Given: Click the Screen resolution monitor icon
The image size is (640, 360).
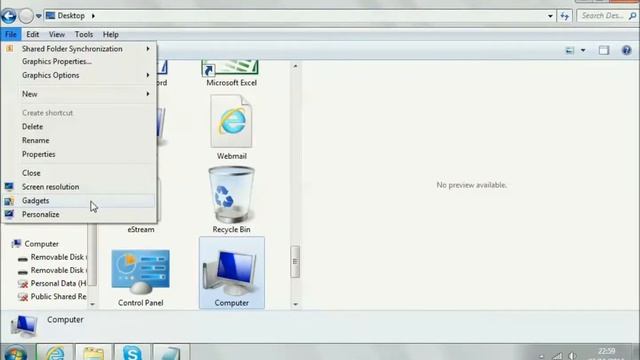Looking at the screenshot, I should (9, 187).
